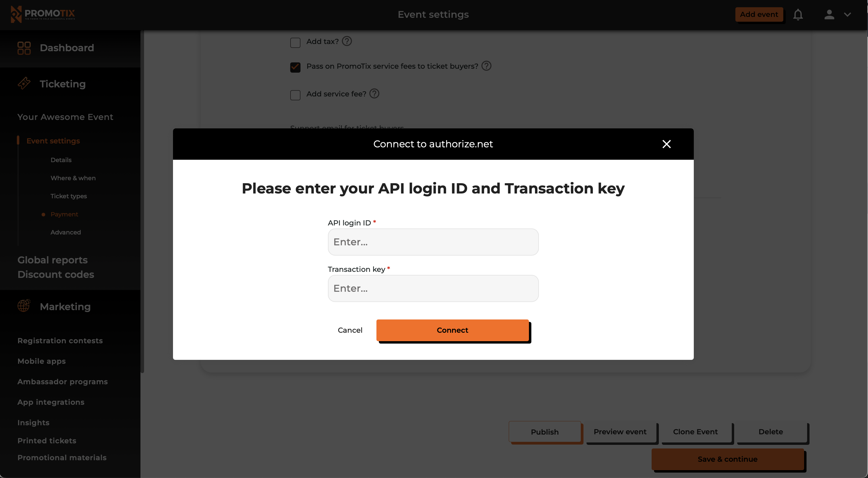The image size is (868, 478).
Task: Open Discount codes
Action: tap(55, 274)
